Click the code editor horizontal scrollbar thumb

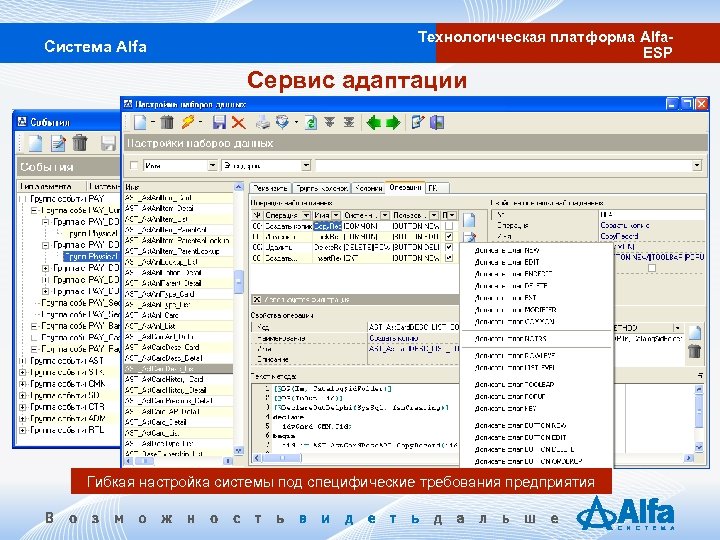(x=283, y=458)
